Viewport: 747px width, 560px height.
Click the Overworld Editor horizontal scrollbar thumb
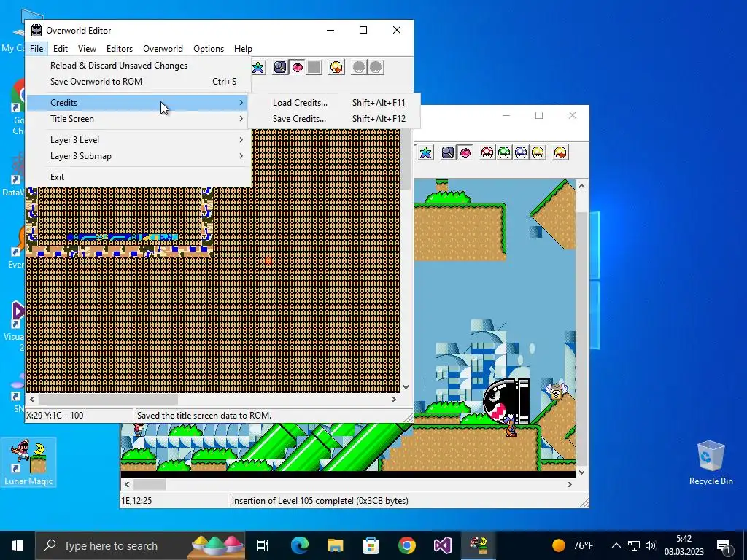click(x=108, y=399)
